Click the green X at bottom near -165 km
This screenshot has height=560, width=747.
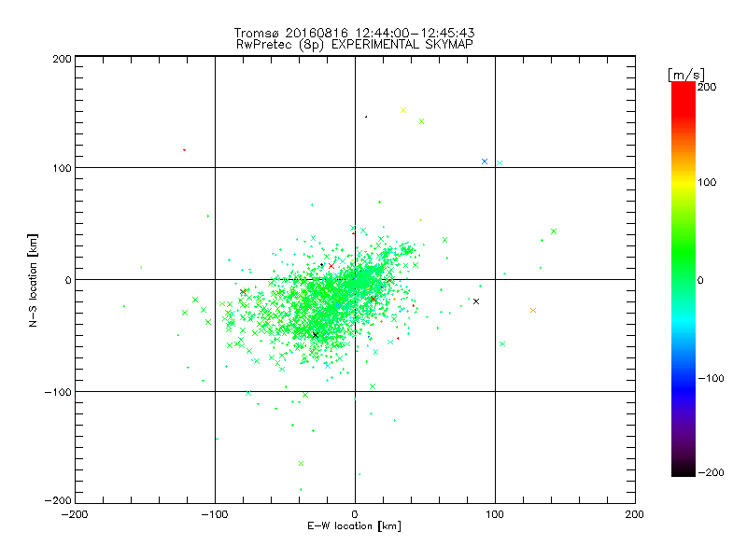pos(301,463)
